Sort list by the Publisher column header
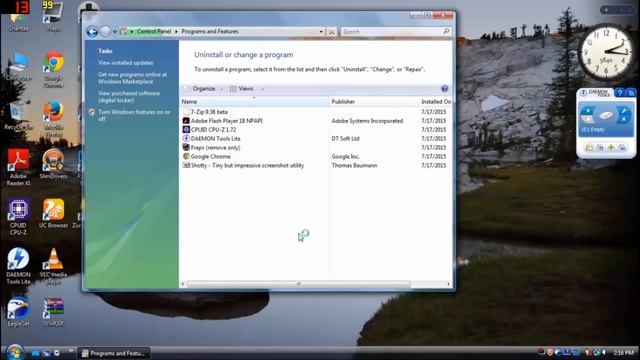The image size is (640, 360). click(x=373, y=102)
